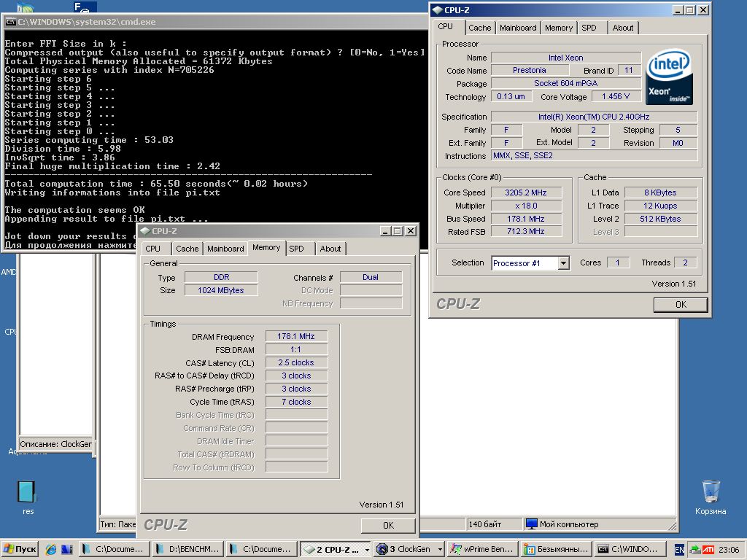Click OK in the Memory CPU-Z window
Screen dimensions: 747x560
pyautogui.click(x=388, y=525)
